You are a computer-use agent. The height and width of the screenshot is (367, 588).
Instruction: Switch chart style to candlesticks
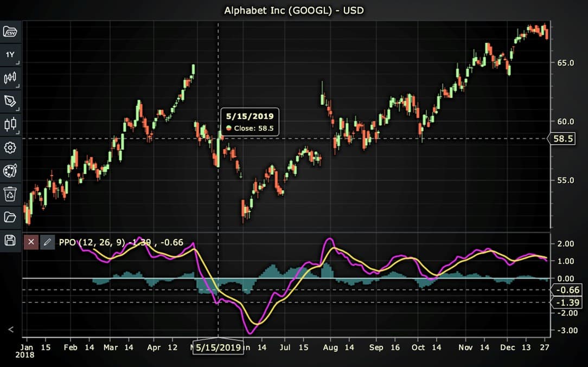point(10,124)
